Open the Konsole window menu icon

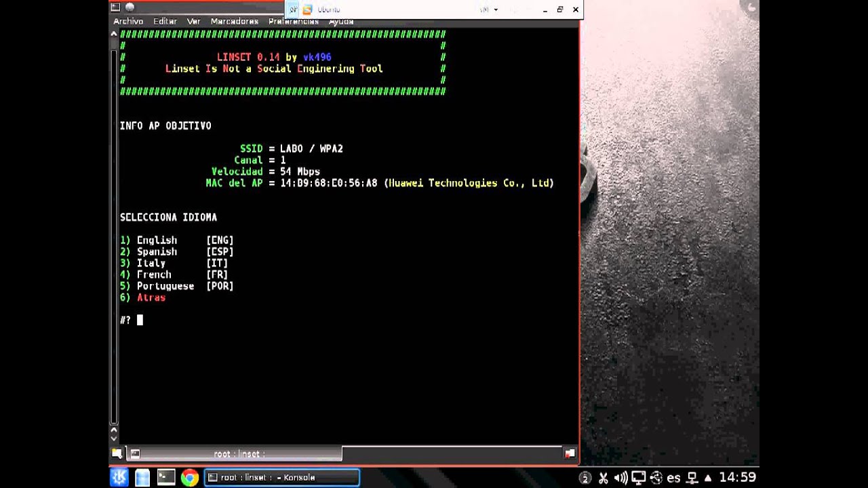(x=115, y=7)
